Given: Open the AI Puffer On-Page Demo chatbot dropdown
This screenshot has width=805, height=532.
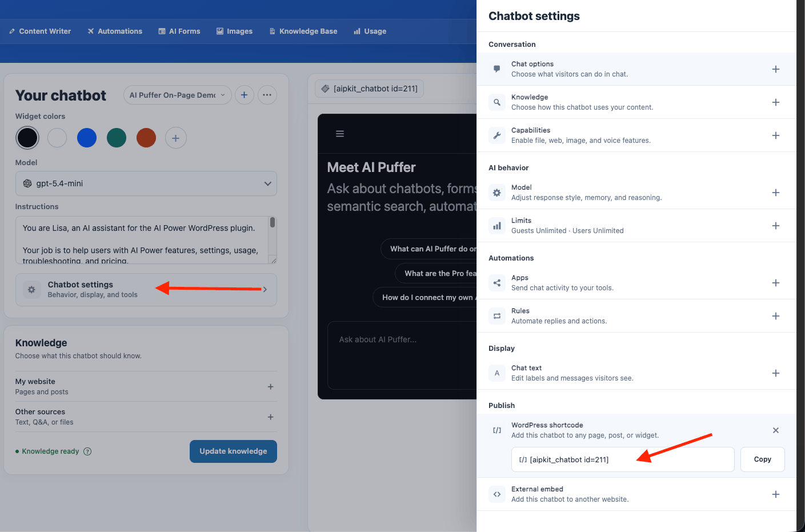Looking at the screenshot, I should click(x=178, y=95).
